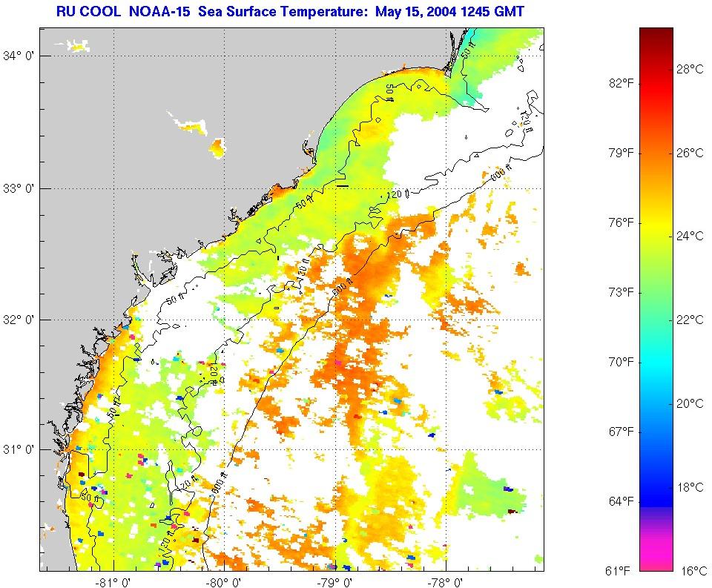Click the 20°C legend label
The height and width of the screenshot is (588, 712).
pos(690,403)
